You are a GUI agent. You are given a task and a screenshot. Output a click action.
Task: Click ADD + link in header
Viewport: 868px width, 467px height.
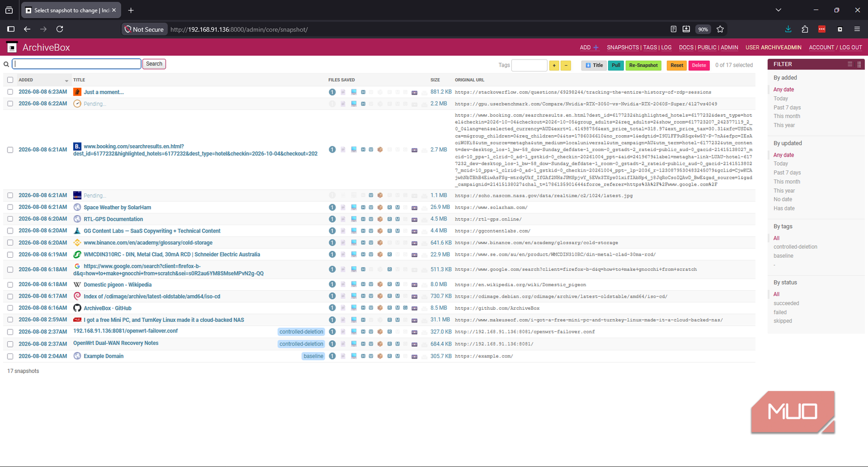pyautogui.click(x=589, y=47)
